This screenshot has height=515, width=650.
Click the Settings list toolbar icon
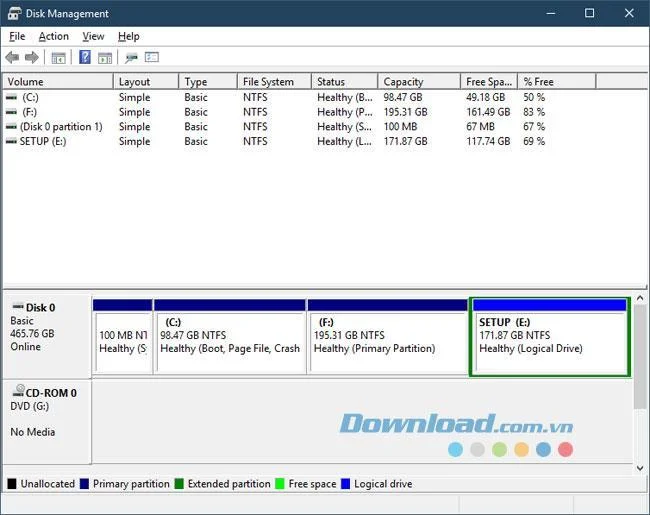(x=152, y=57)
